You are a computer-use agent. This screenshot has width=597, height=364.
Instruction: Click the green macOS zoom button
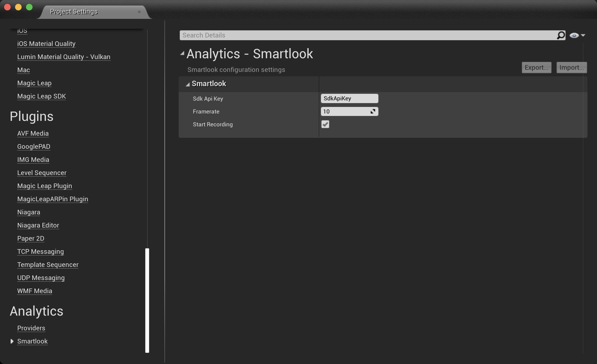point(29,7)
